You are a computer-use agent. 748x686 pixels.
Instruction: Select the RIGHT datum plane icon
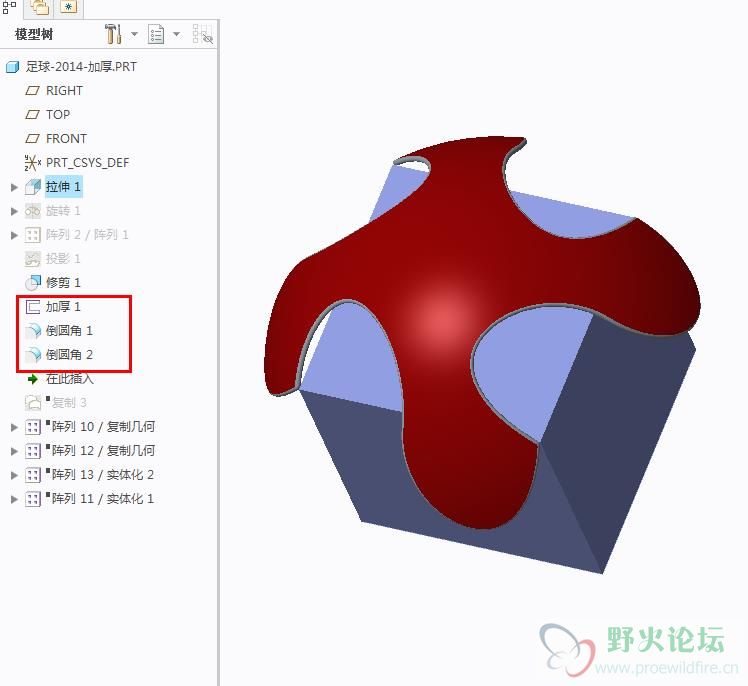pos(32,91)
